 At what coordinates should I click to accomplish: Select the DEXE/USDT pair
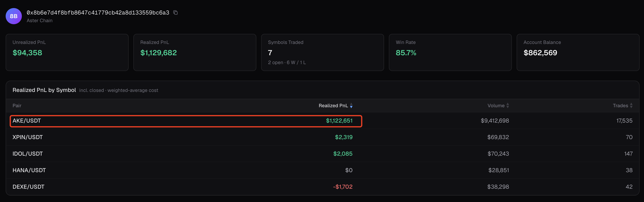[x=322, y=186]
